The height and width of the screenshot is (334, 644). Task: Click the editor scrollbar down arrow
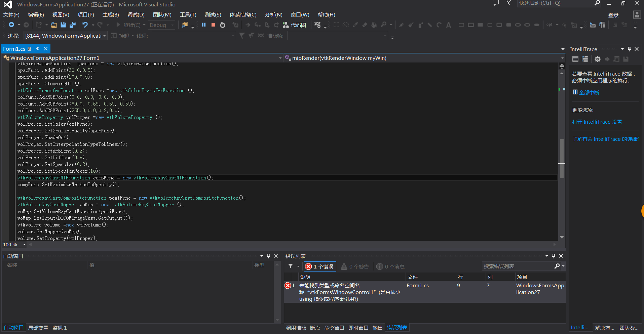562,237
